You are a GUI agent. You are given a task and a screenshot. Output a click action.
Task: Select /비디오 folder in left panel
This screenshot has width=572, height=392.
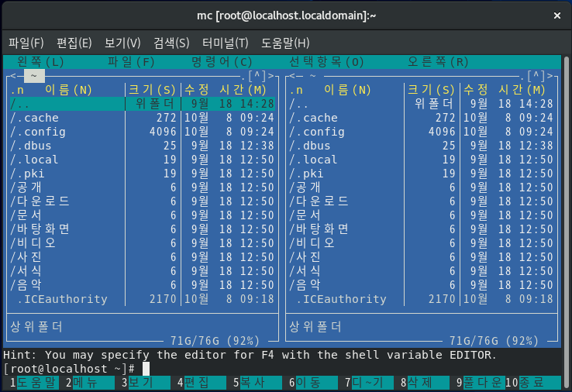(143, 243)
